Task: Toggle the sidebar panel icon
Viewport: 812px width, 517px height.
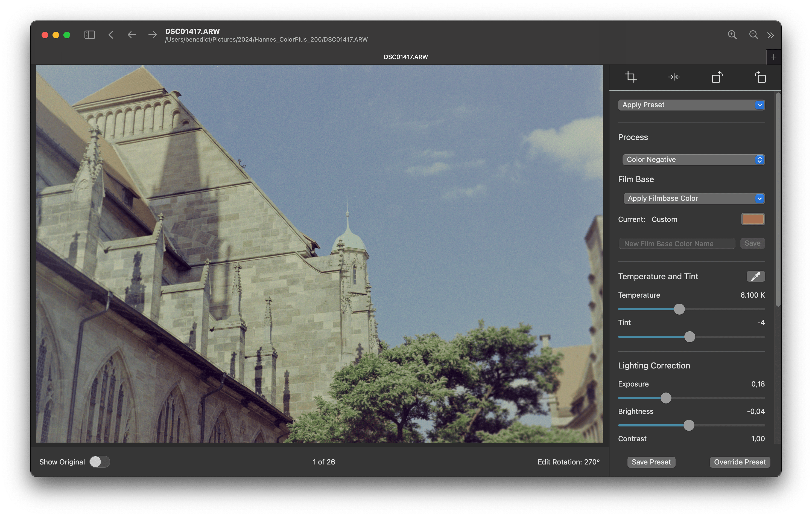Action: [89, 35]
